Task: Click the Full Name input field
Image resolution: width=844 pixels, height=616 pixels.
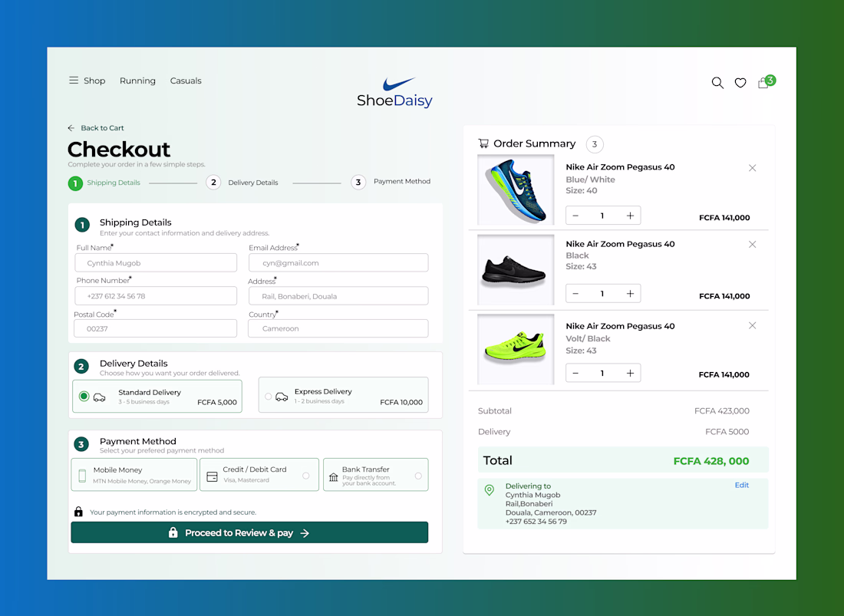Action: click(156, 262)
